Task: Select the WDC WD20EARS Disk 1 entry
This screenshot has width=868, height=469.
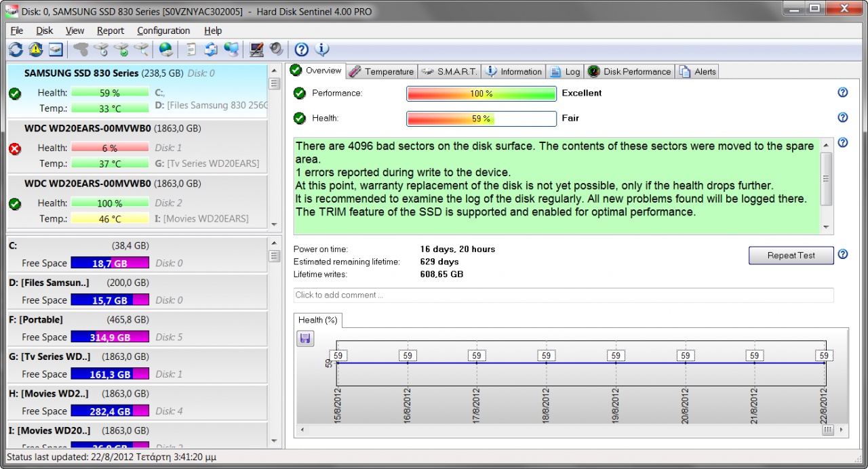Action: 138,146
